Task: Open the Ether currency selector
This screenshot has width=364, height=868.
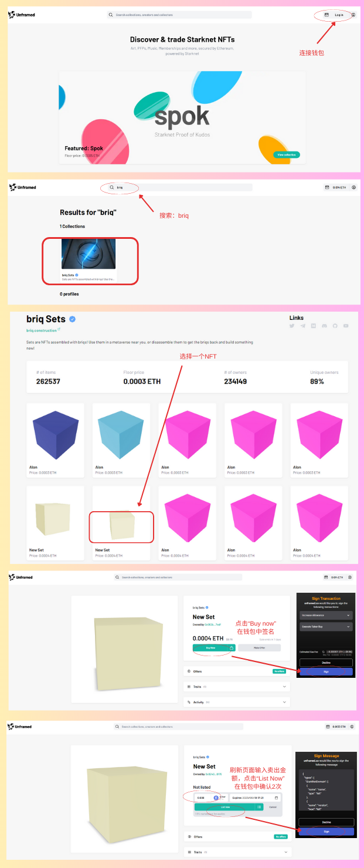Action: tap(220, 798)
